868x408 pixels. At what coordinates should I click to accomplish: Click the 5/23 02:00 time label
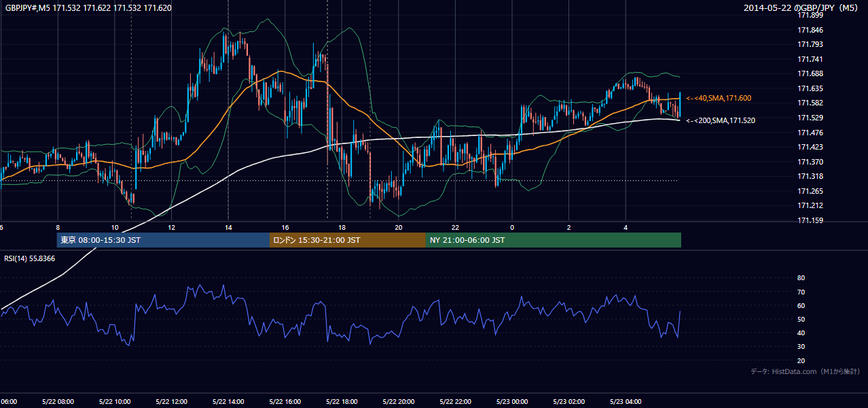click(x=568, y=402)
